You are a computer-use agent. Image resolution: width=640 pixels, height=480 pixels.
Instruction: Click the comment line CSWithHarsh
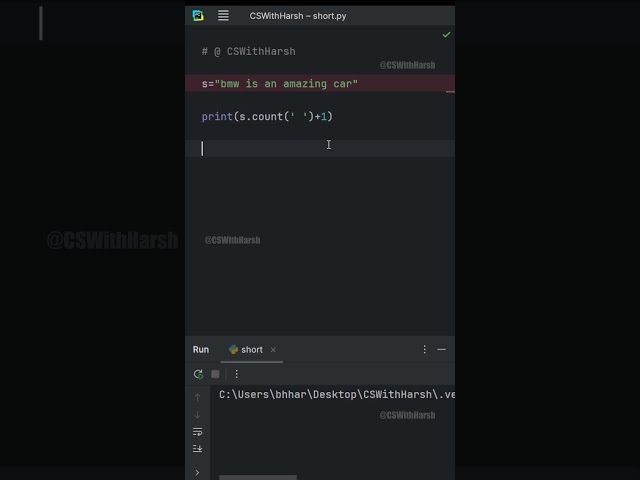coord(249,51)
